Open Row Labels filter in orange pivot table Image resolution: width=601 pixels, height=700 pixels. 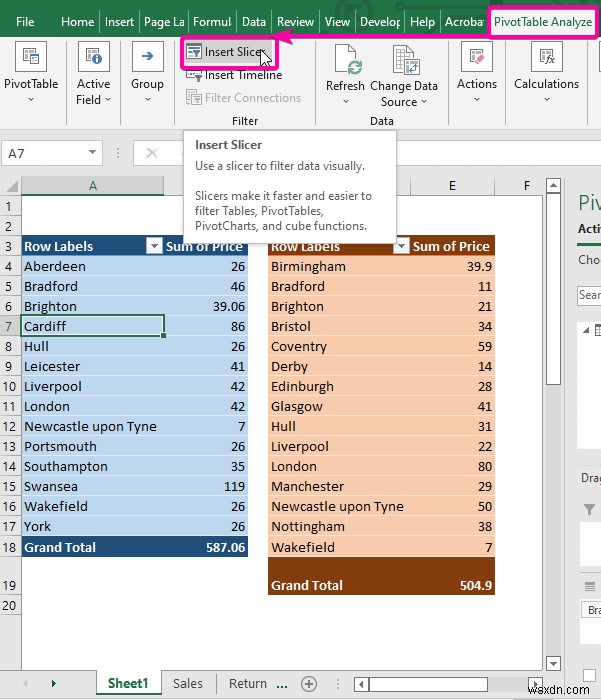401,246
